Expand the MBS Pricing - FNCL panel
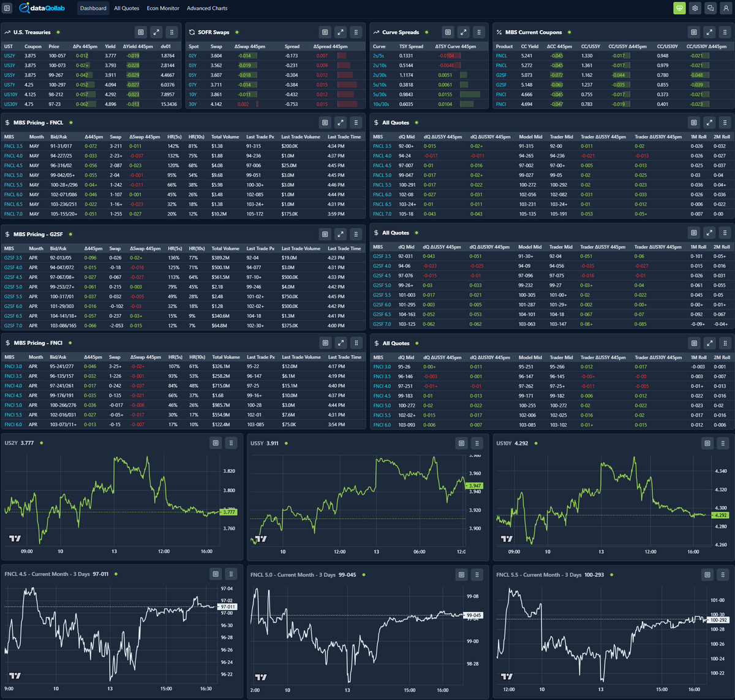 tap(341, 122)
